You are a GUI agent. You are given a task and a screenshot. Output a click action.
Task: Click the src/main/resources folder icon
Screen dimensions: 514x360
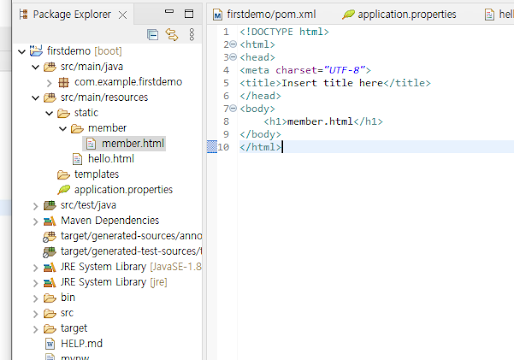[50, 97]
